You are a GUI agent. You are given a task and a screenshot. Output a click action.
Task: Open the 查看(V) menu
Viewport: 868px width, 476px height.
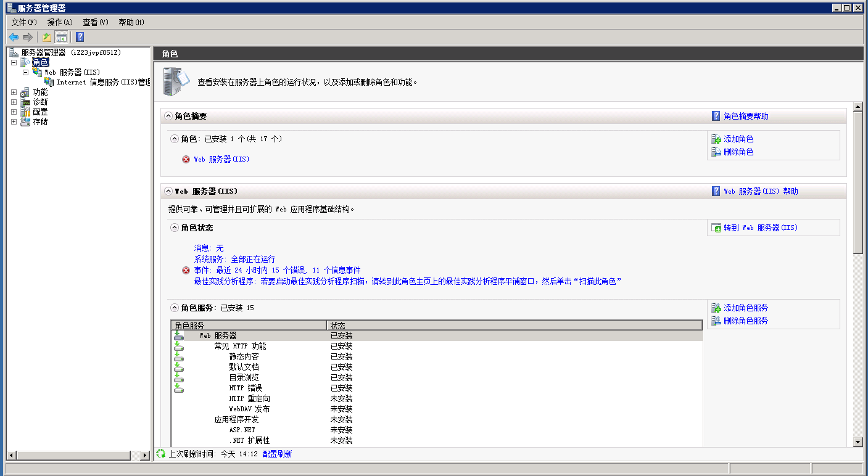[96, 22]
